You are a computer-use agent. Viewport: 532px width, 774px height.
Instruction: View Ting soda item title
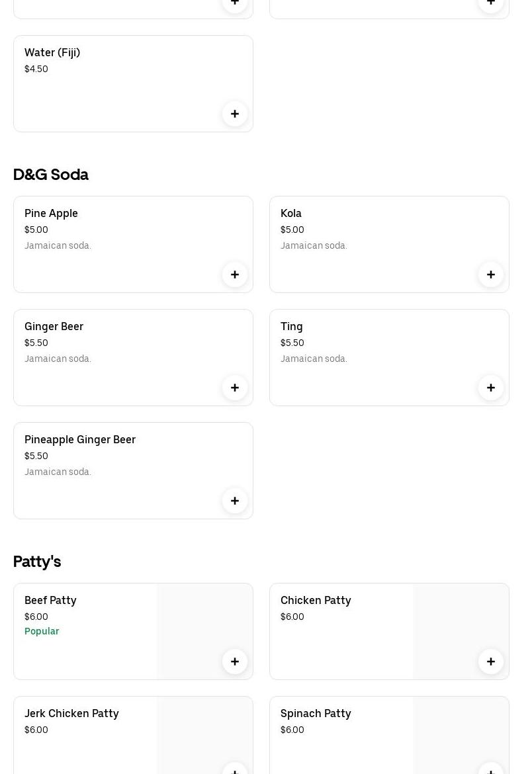pyautogui.click(x=292, y=326)
